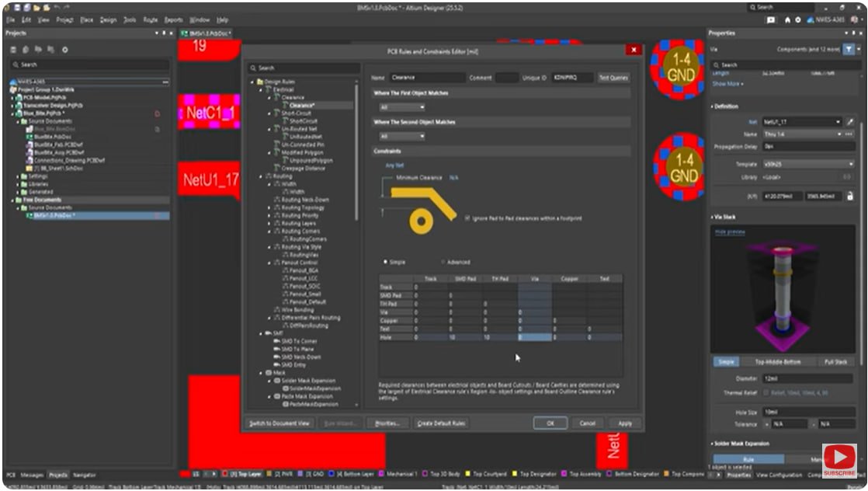868x491 pixels.
Task: Select the Advanced radio option
Action: pyautogui.click(x=444, y=262)
